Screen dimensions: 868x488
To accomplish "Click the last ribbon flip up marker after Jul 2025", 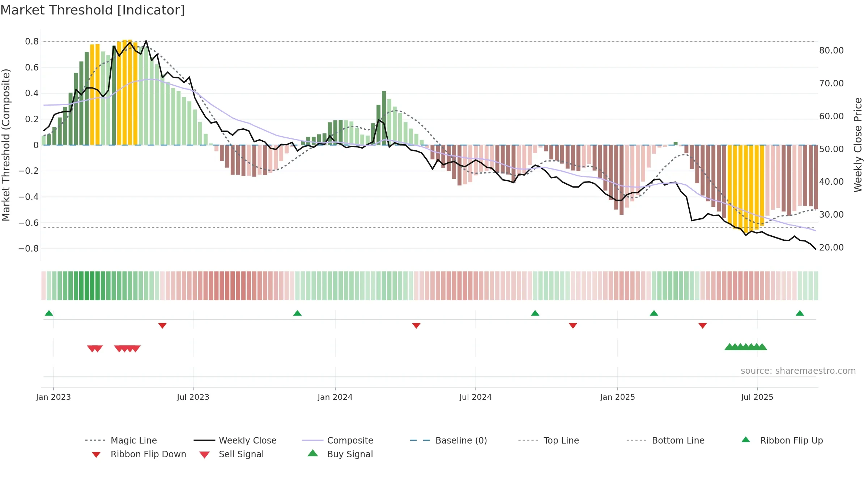I will tap(800, 313).
